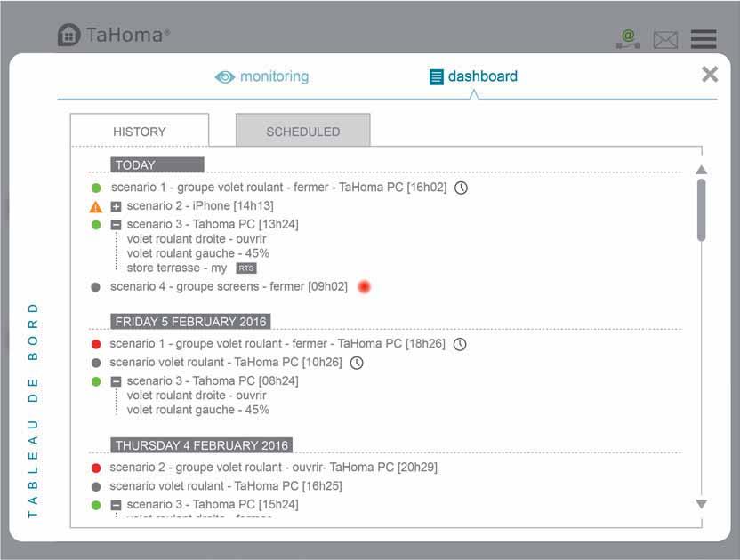
Task: Click grey status dot of scenario volet roulant [16h25]
Action: 96,486
